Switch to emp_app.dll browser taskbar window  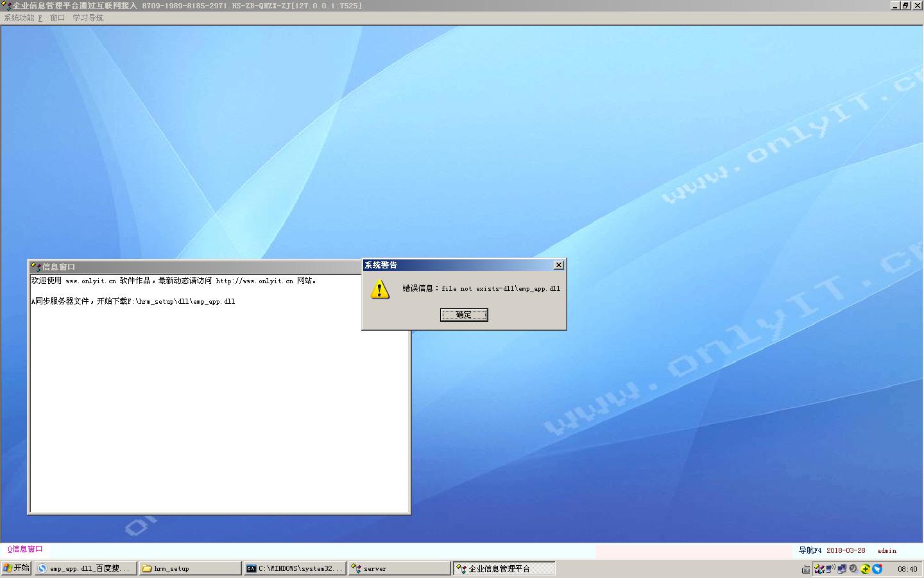(86, 568)
